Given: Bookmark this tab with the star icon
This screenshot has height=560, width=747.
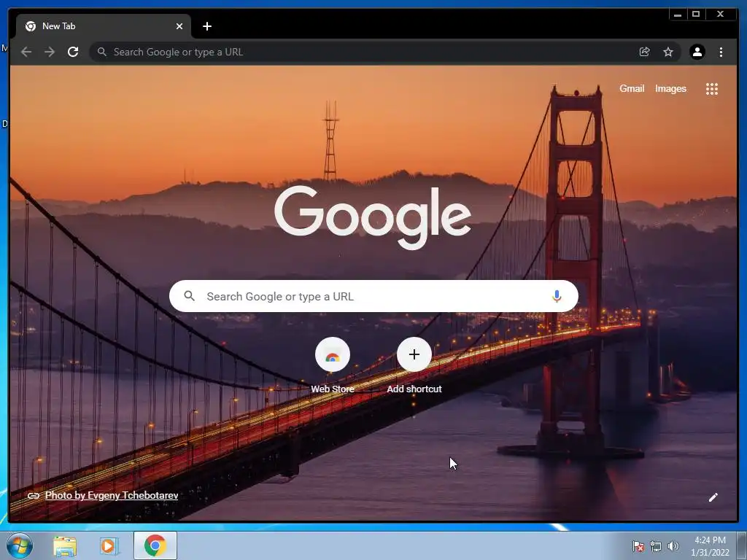Looking at the screenshot, I should (668, 52).
